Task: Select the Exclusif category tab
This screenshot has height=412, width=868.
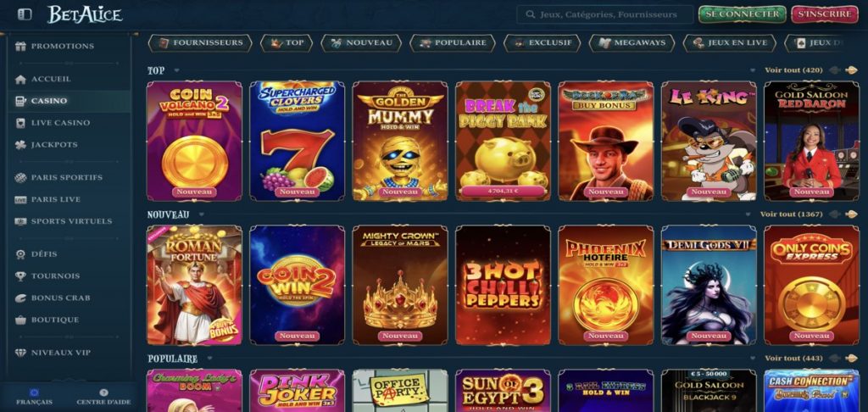Action: tap(542, 42)
